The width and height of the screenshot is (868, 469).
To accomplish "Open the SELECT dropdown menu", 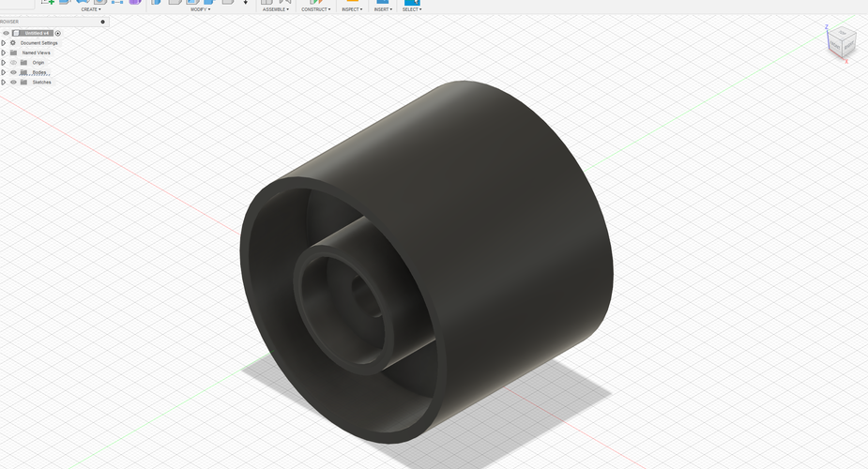I will pos(412,9).
